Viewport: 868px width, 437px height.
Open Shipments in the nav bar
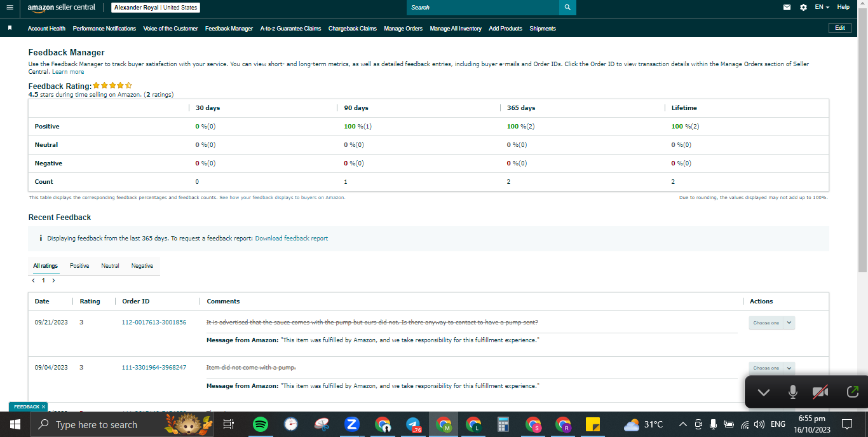point(543,29)
